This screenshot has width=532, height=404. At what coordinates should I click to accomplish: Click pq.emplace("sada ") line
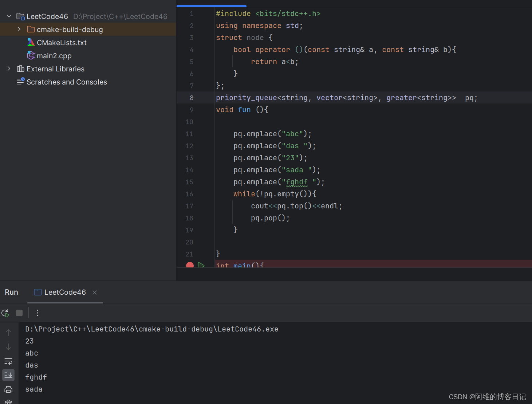point(277,170)
